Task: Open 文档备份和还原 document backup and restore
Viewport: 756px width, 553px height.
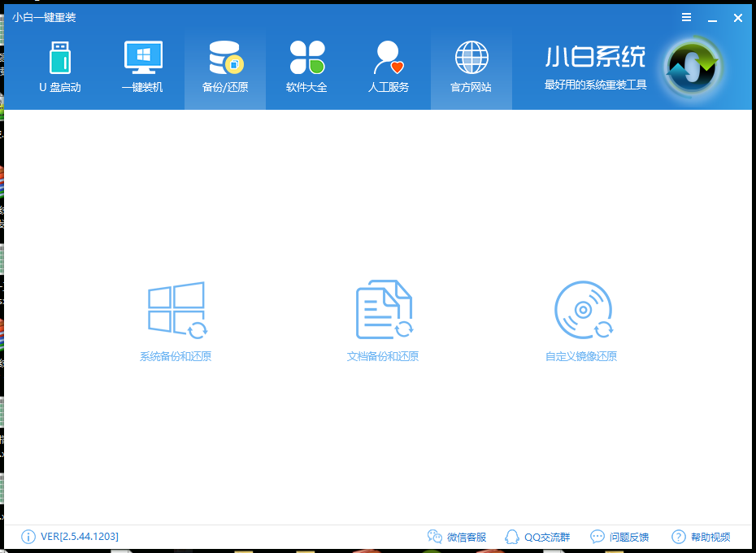Action: pyautogui.click(x=383, y=317)
